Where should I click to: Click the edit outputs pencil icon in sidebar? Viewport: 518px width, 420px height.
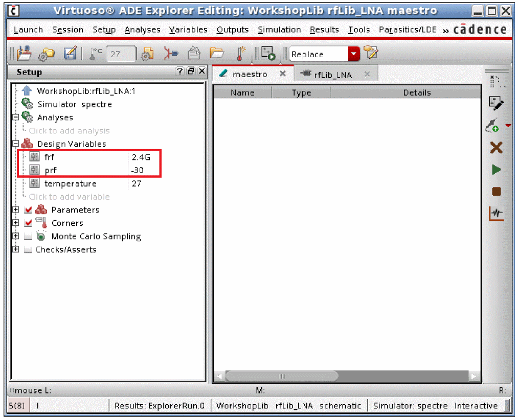(496, 103)
